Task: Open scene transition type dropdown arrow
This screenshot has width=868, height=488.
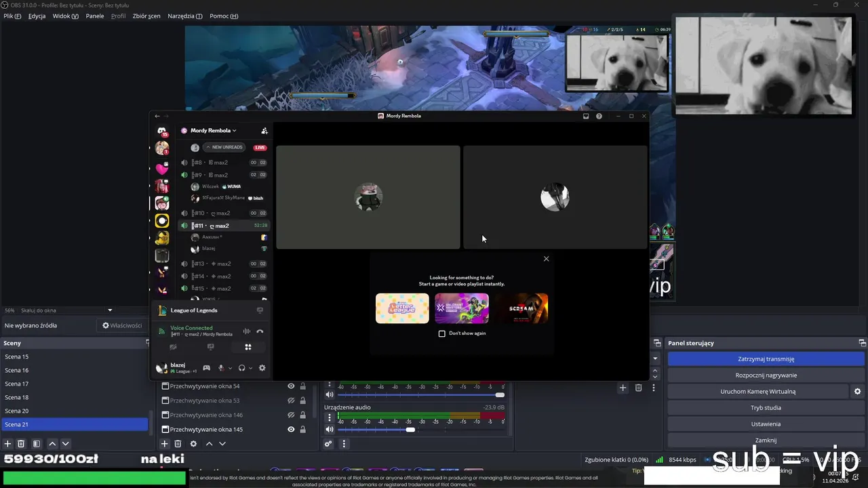Action: point(655,358)
